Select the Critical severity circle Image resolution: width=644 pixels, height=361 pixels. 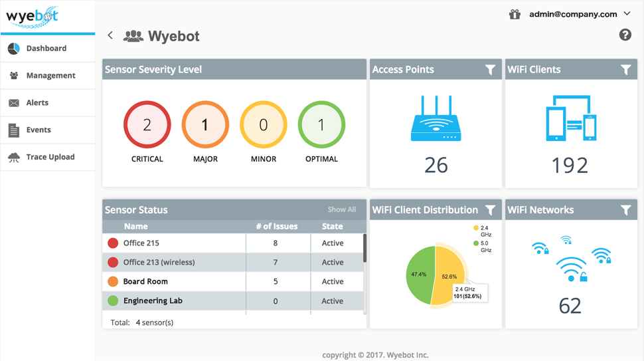(x=147, y=124)
